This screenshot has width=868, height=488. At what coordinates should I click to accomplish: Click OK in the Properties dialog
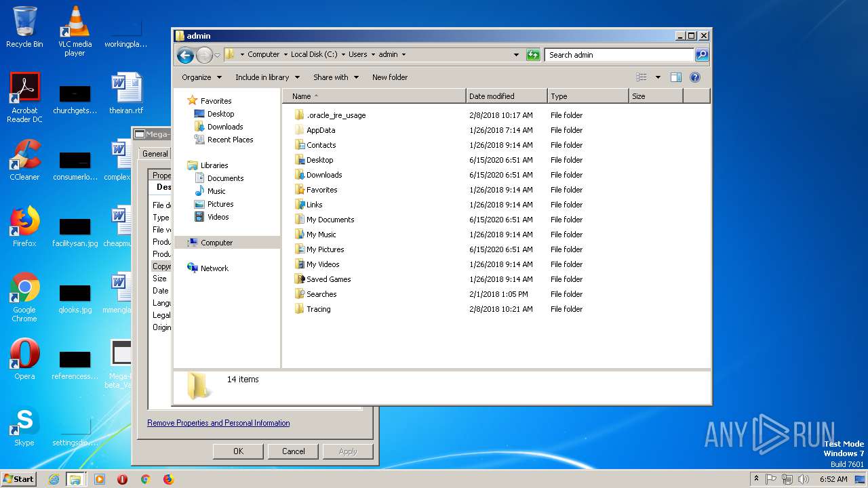tap(238, 451)
